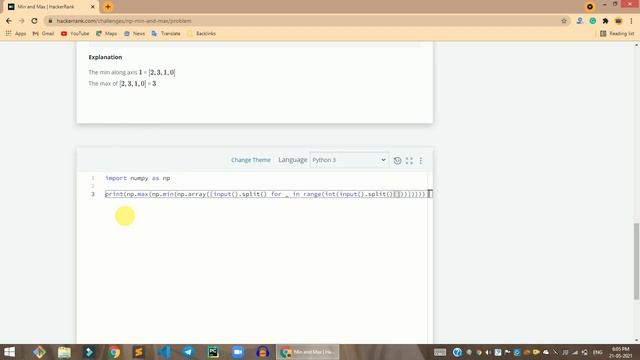This screenshot has height=360, width=640.
Task: Open Chrome's three-dot menu
Action: pos(631,21)
